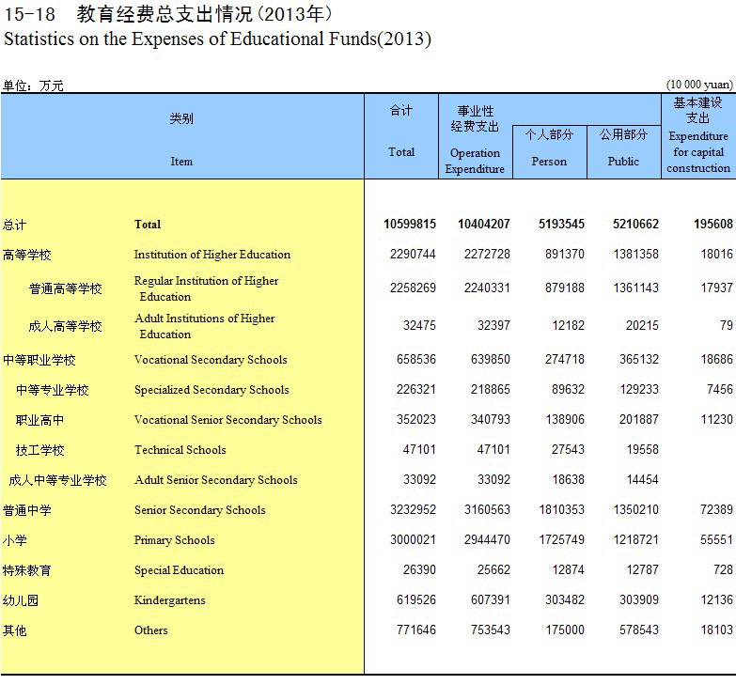Click capital construction value 18103
The width and height of the screenshot is (736, 700).
(x=717, y=630)
